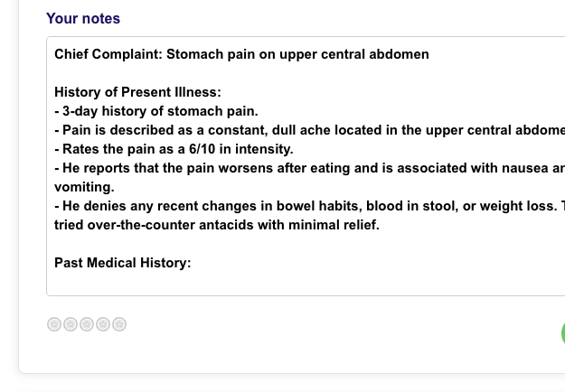Click the blank line below Chief Complaint

(x=271, y=73)
